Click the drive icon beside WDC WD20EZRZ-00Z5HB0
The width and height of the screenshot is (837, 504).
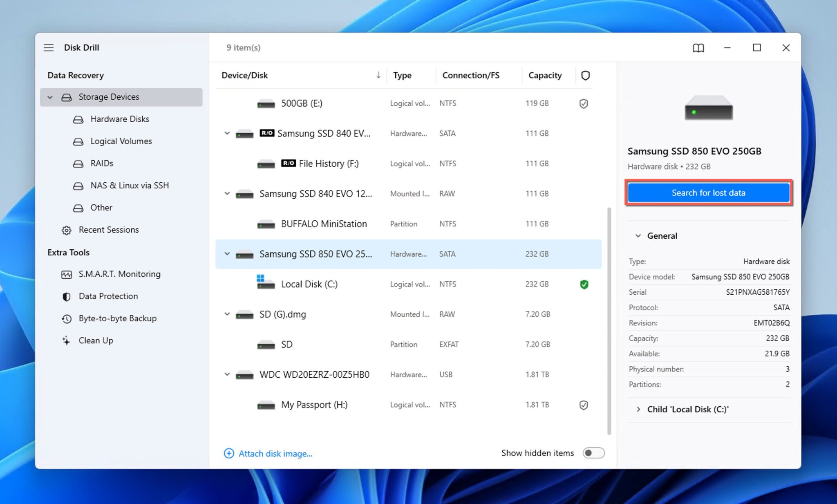tap(245, 375)
